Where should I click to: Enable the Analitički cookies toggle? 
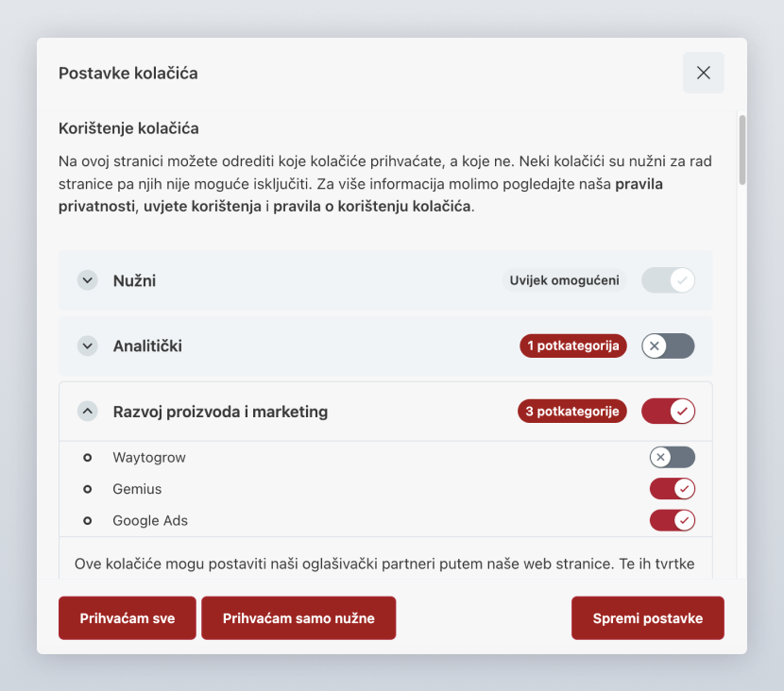[668, 346]
